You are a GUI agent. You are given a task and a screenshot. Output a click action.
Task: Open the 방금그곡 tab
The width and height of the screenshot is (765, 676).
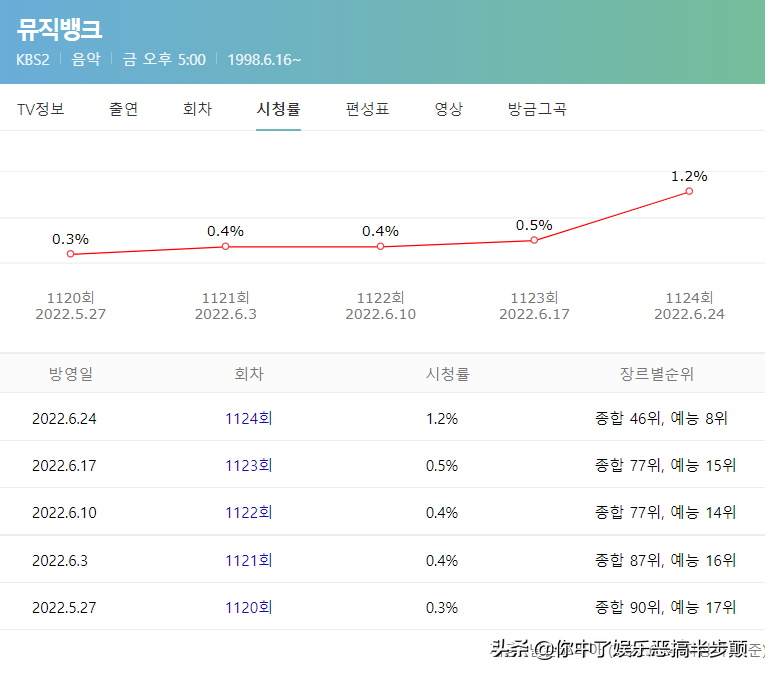(x=537, y=109)
